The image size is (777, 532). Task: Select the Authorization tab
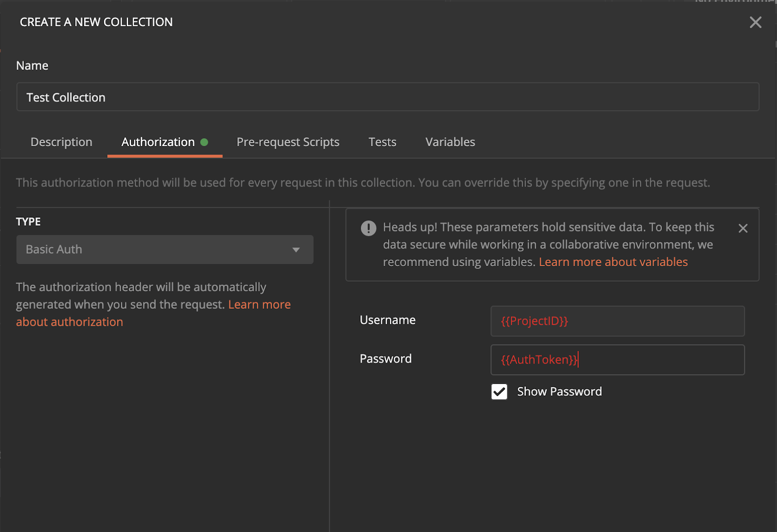tap(158, 142)
